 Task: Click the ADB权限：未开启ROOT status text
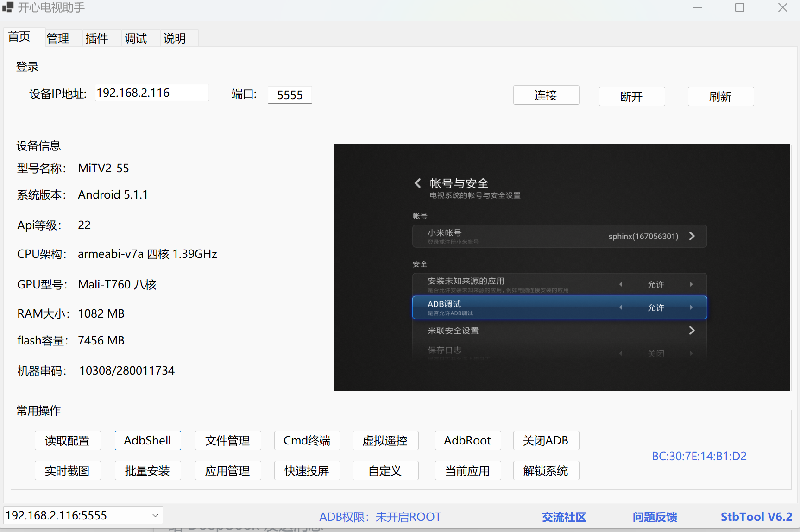[x=380, y=517]
